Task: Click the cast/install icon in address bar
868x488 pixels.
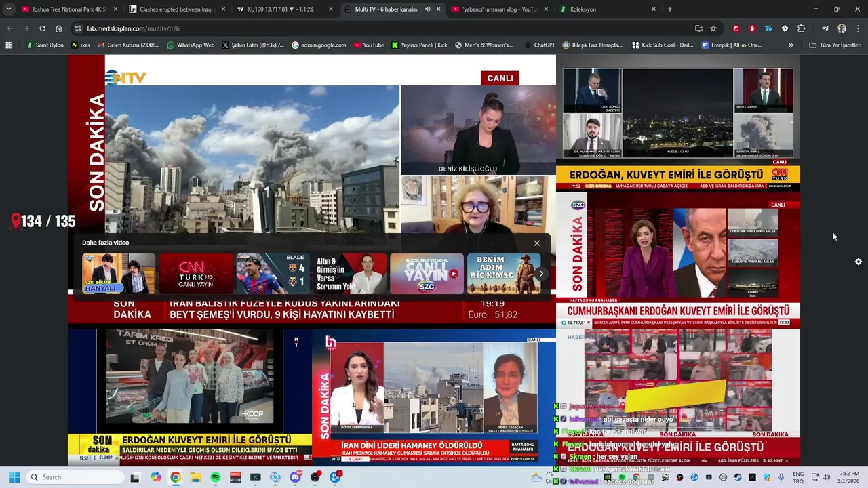Action: (x=698, y=28)
